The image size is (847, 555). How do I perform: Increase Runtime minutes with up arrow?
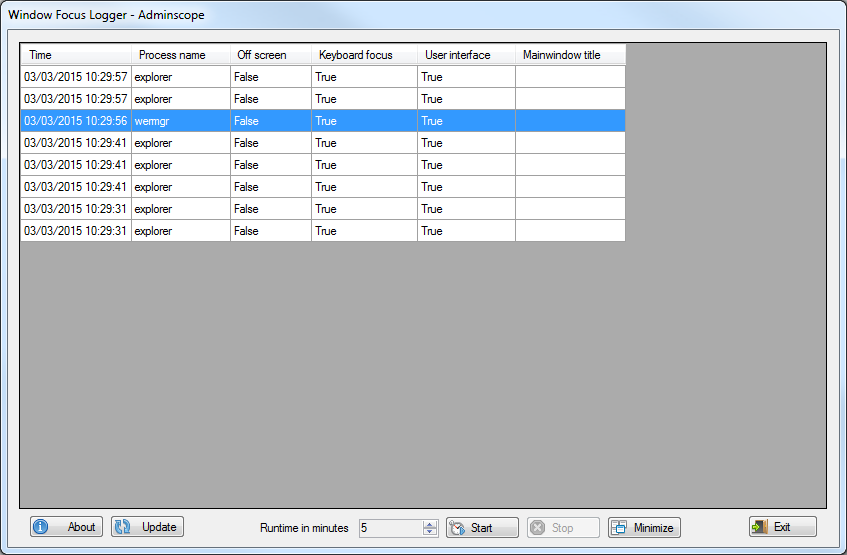click(x=430, y=524)
